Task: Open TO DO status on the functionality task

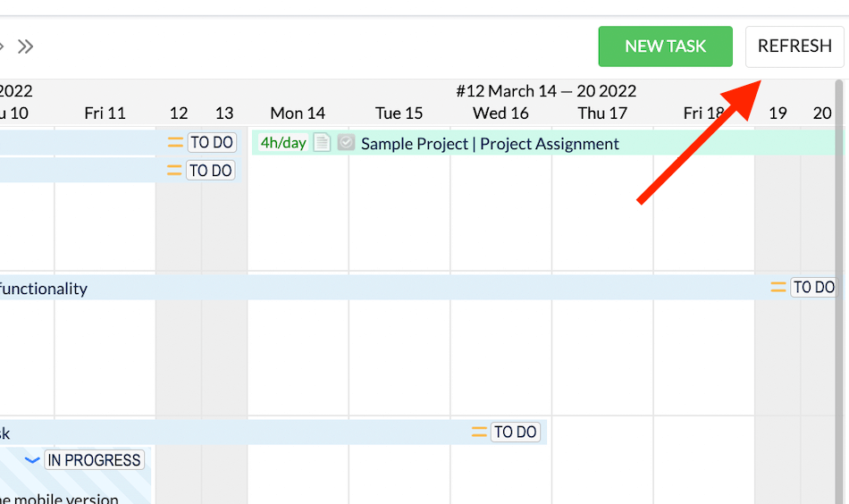Action: point(814,288)
